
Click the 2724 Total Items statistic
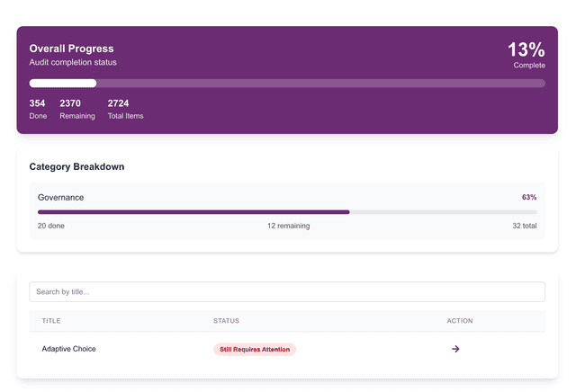click(125, 109)
